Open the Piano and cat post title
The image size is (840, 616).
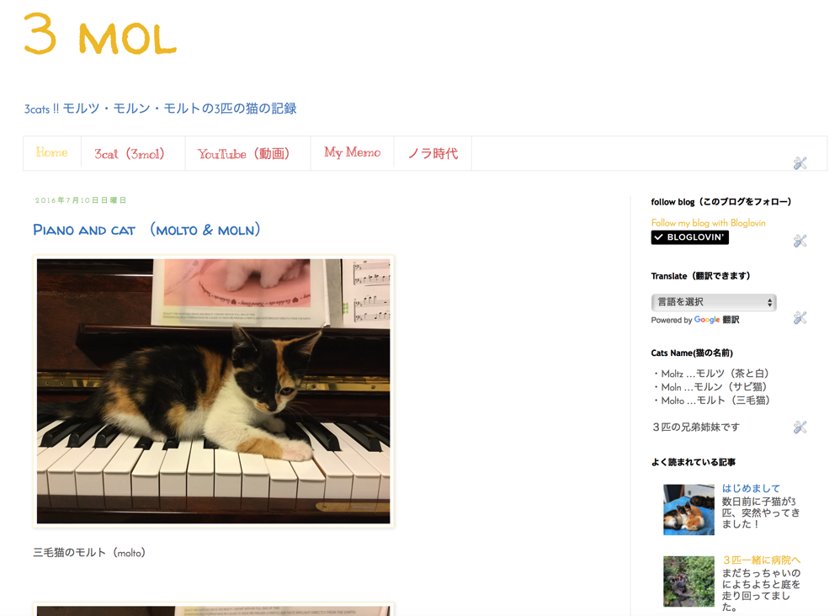click(x=146, y=230)
